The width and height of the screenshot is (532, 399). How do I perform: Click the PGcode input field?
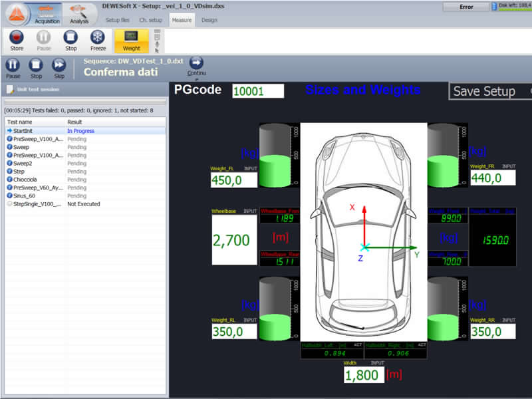[258, 91]
